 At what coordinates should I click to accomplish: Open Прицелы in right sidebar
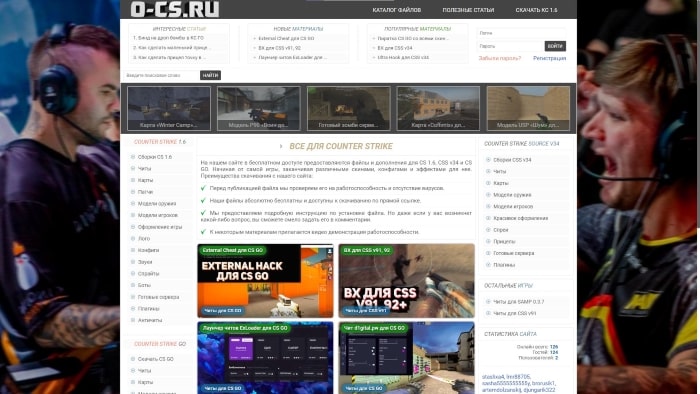point(504,241)
